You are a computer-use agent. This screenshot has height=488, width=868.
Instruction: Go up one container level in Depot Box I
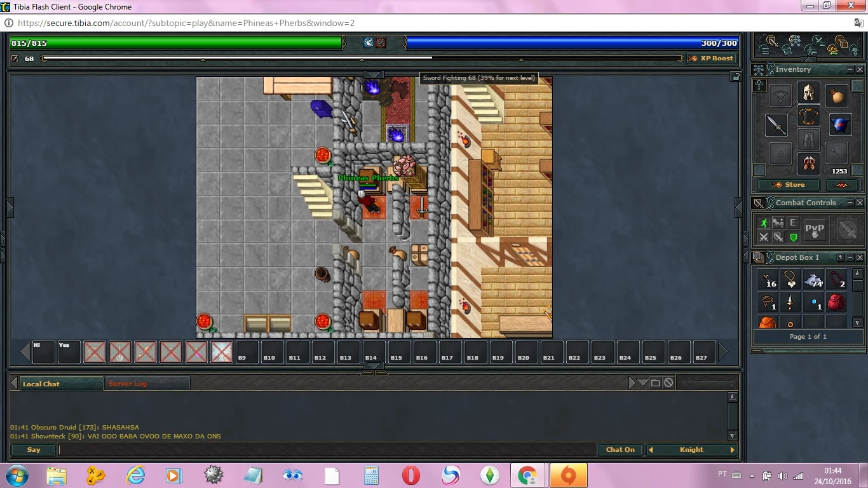tap(840, 257)
